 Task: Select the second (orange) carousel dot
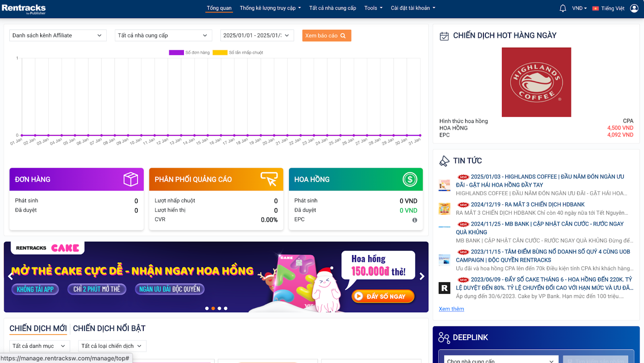213,308
